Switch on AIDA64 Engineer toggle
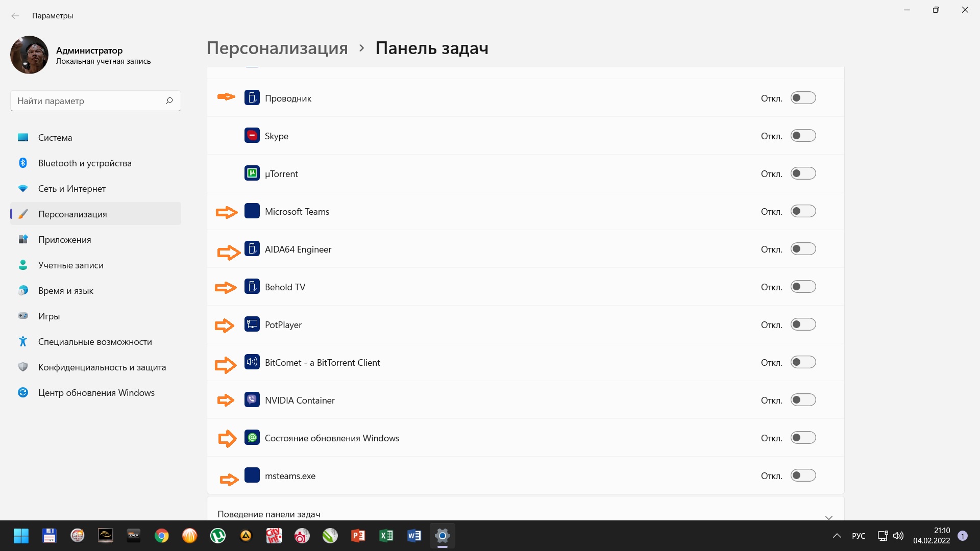This screenshot has width=980, height=551. (x=803, y=249)
